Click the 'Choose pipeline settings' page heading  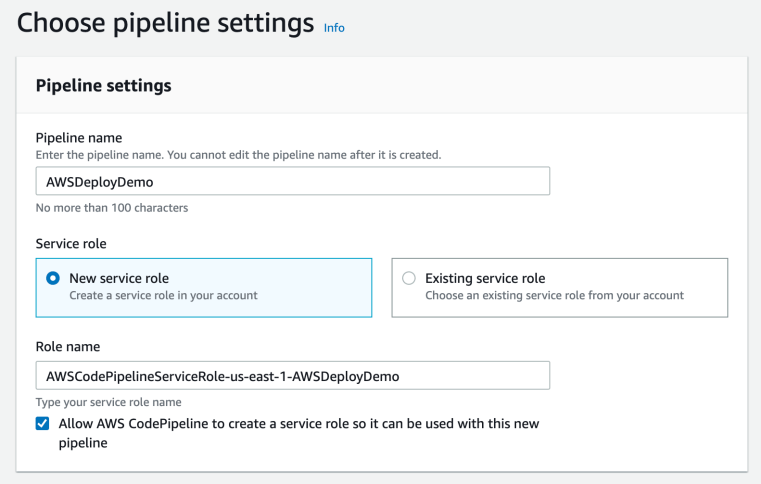pyautogui.click(x=165, y=23)
